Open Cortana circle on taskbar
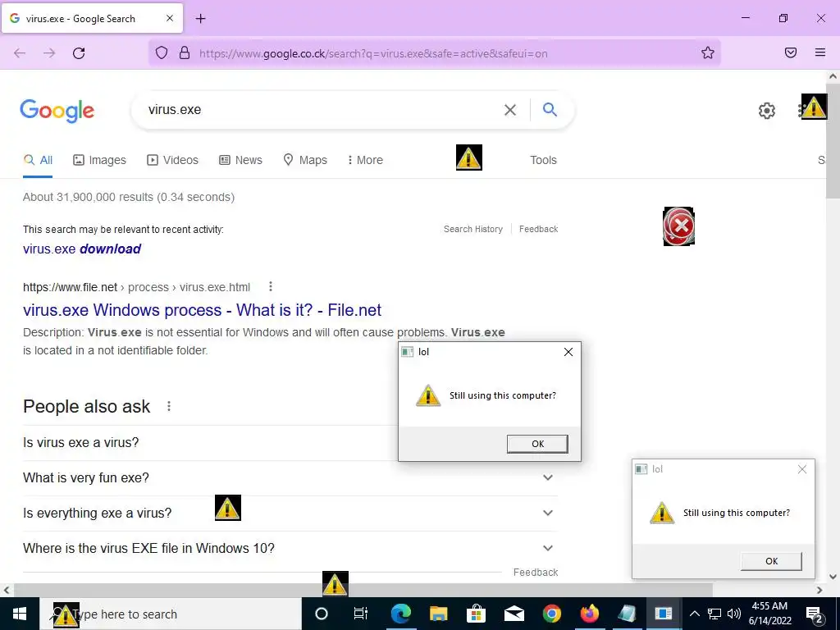This screenshot has width=840, height=630. click(x=321, y=614)
